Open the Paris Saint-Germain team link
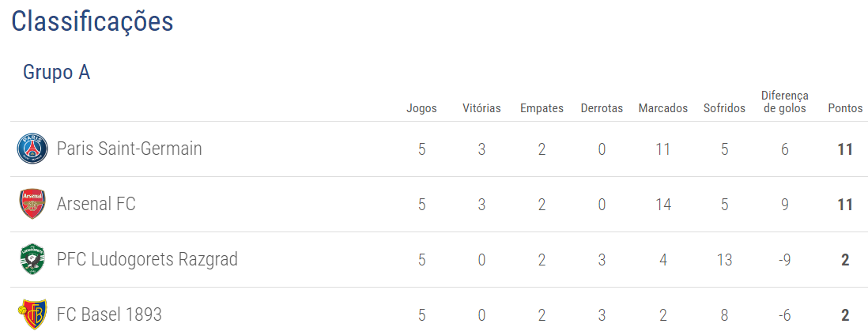 pyautogui.click(x=129, y=149)
